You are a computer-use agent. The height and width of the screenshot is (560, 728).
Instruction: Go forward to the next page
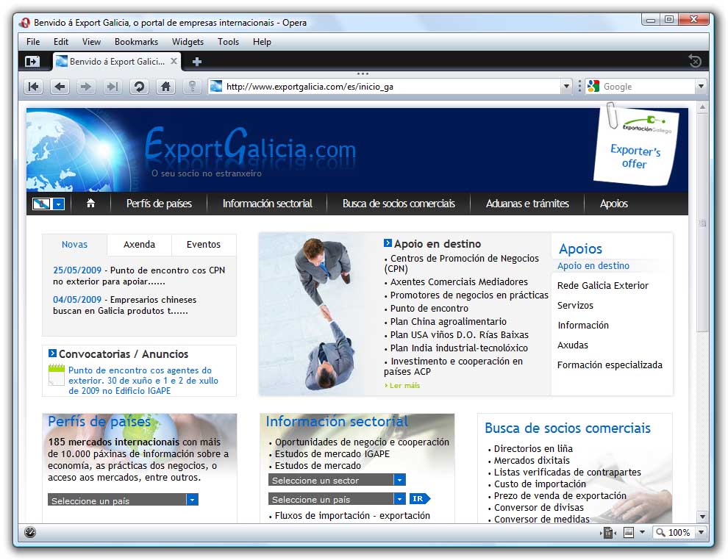[x=86, y=86]
